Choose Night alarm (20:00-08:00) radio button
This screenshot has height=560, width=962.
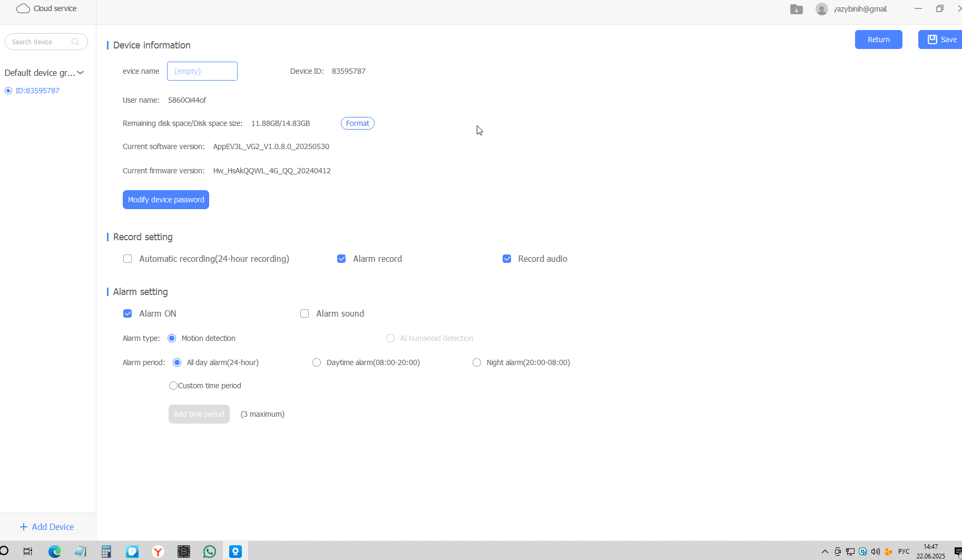click(477, 362)
